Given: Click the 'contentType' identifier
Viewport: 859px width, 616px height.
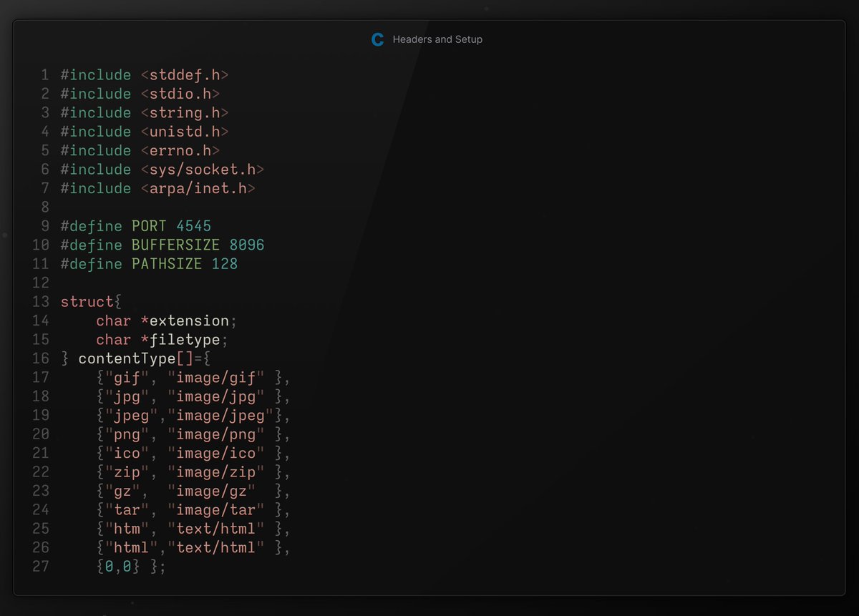Looking at the screenshot, I should point(127,358).
